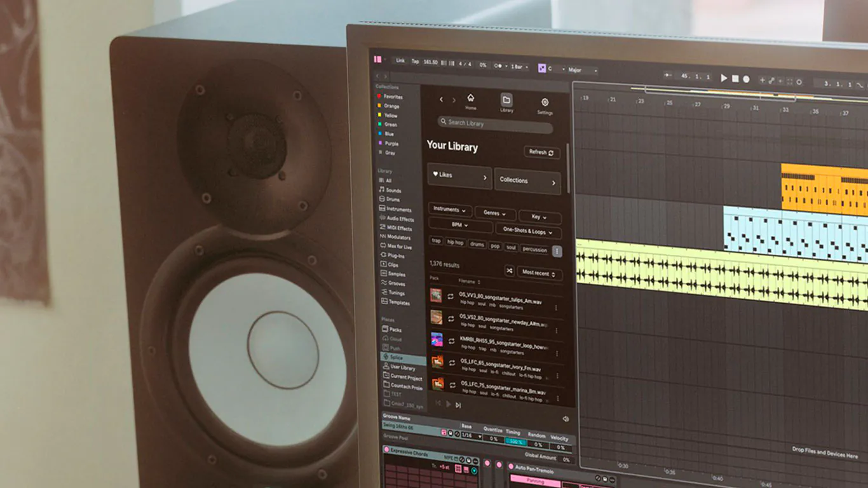Screen dimensions: 868x488
Task: Click the browser speaker preview icon
Action: click(x=566, y=419)
